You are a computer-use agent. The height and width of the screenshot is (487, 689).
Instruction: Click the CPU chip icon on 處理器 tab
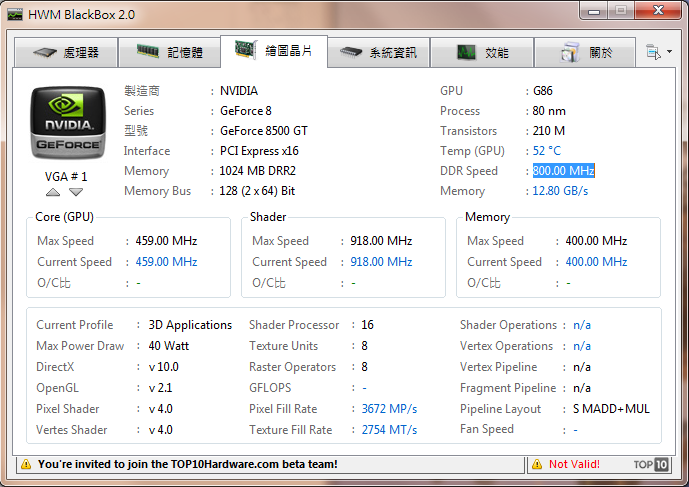coord(45,52)
